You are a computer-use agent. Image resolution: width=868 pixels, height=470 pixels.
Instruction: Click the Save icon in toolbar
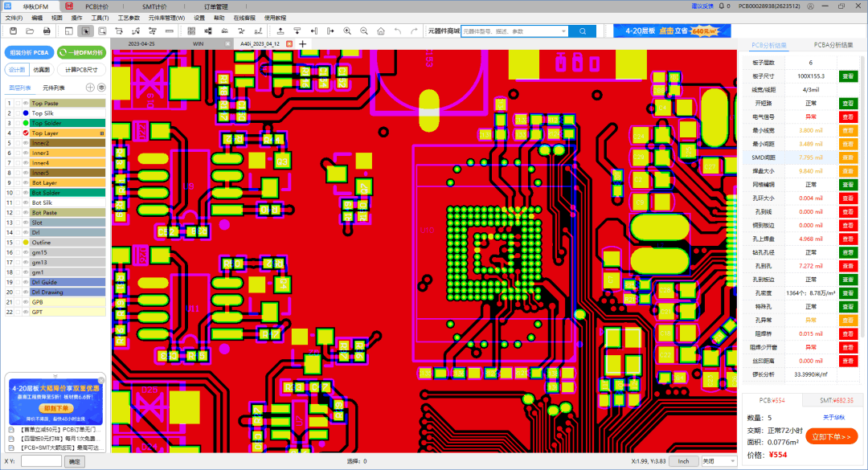coord(14,31)
